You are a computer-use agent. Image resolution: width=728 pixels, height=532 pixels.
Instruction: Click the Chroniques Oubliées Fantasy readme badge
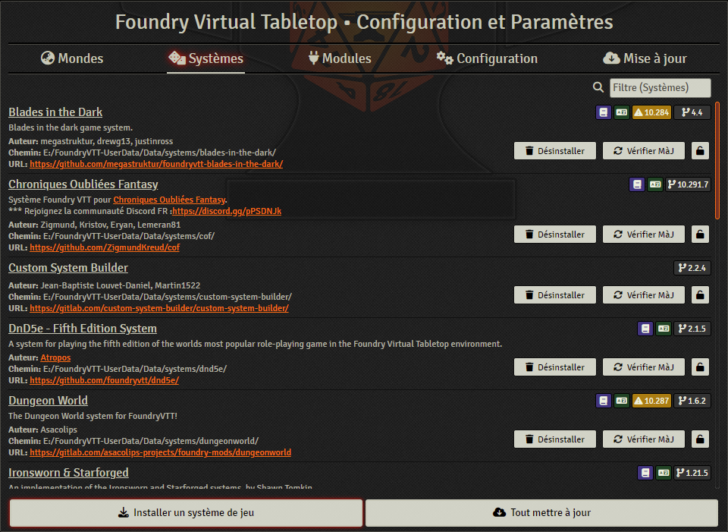(x=637, y=185)
